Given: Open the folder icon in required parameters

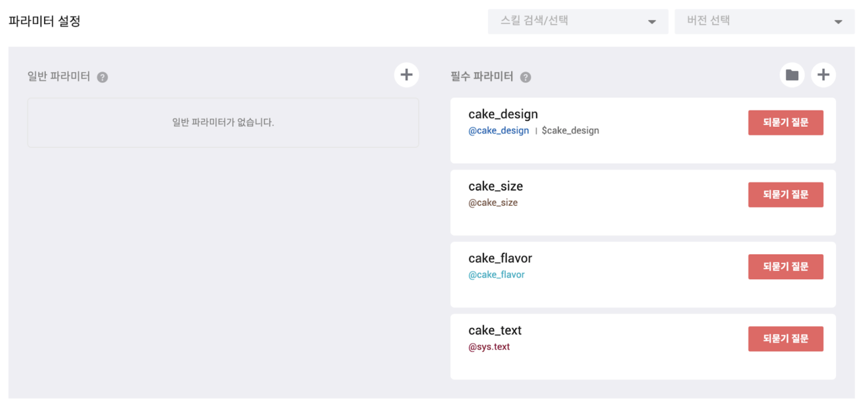Looking at the screenshot, I should 792,75.
